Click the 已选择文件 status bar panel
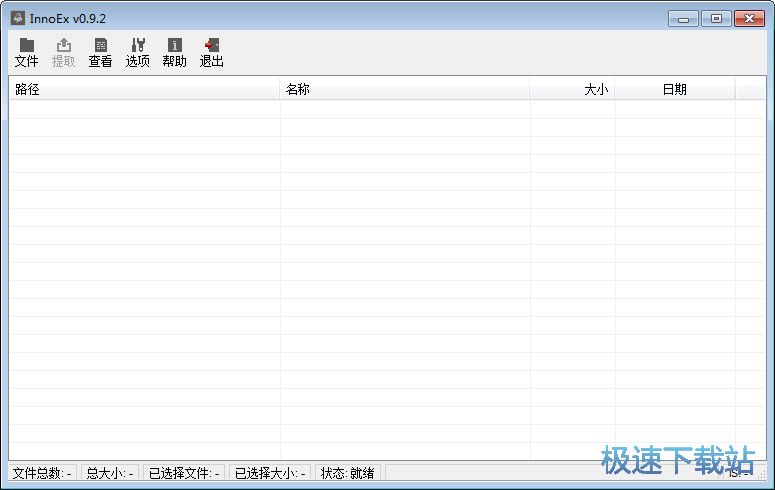The image size is (775, 490). (x=184, y=473)
